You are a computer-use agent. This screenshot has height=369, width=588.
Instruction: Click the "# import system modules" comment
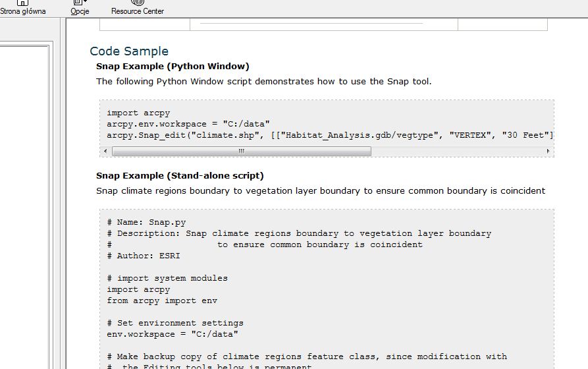[x=167, y=278]
